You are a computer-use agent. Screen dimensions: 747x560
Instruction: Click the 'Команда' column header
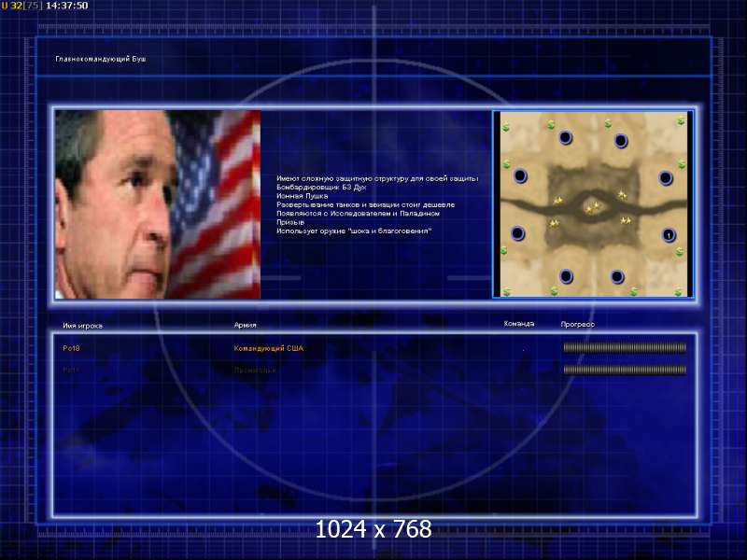(x=519, y=324)
